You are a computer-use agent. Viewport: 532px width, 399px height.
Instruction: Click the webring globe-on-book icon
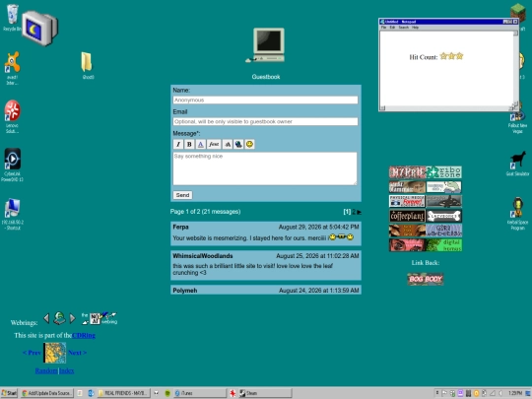pyautogui.click(x=59, y=318)
